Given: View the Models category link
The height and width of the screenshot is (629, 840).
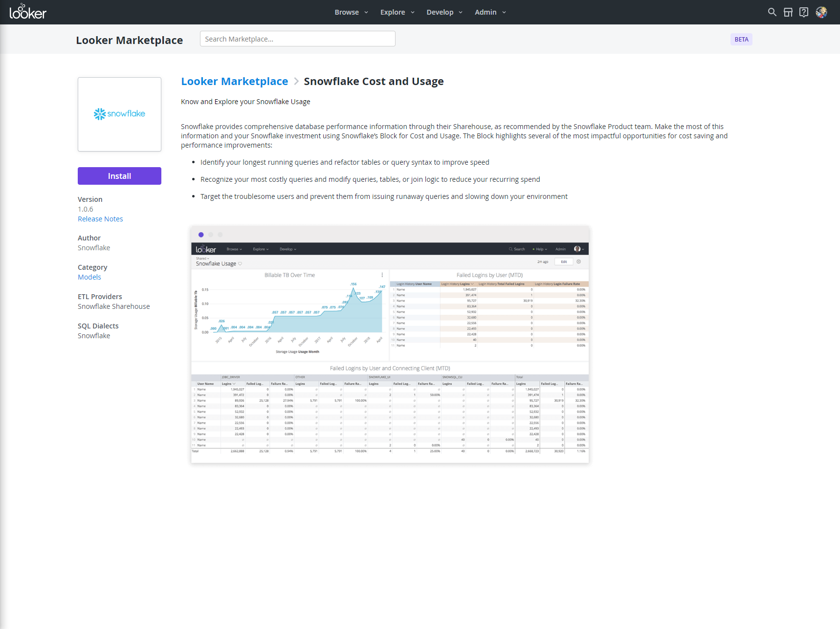Looking at the screenshot, I should [89, 277].
